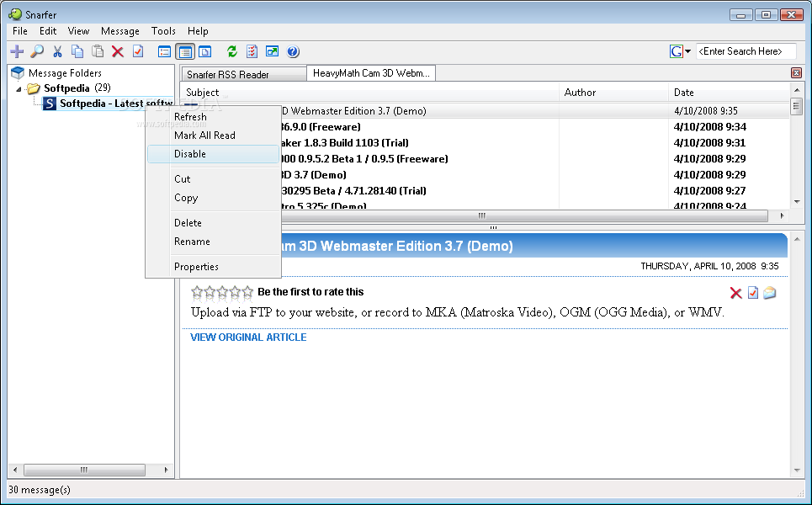Rate the article with the fifth star
Viewport: 812px width, 505px height.
click(247, 292)
